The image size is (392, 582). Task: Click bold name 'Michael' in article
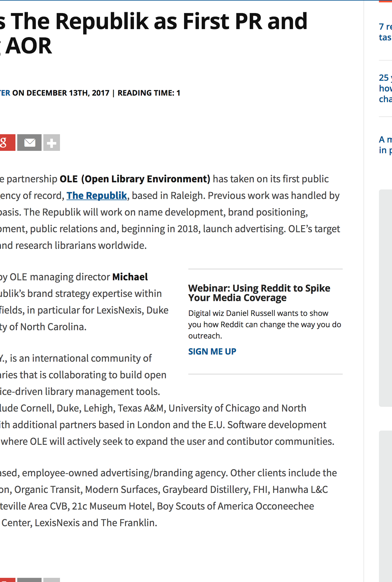click(130, 277)
